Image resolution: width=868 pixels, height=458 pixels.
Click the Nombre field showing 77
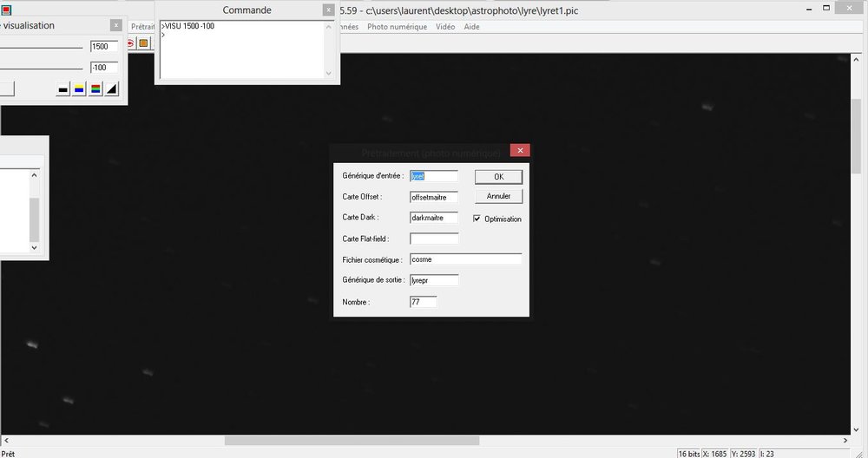point(423,302)
